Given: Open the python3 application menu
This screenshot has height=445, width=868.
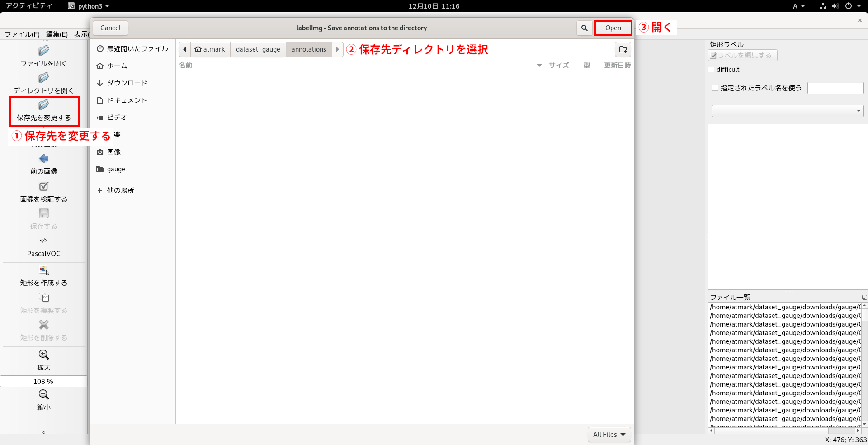Looking at the screenshot, I should [89, 6].
